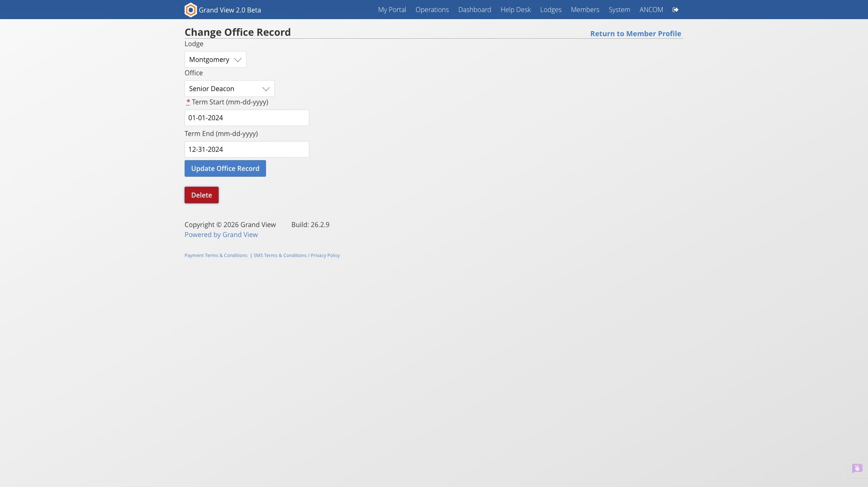
Task: Click the red Delete button
Action: coord(202,195)
